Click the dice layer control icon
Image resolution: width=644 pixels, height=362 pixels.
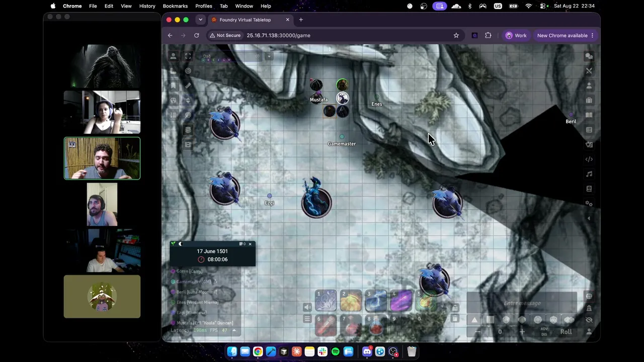pyautogui.click(x=173, y=100)
